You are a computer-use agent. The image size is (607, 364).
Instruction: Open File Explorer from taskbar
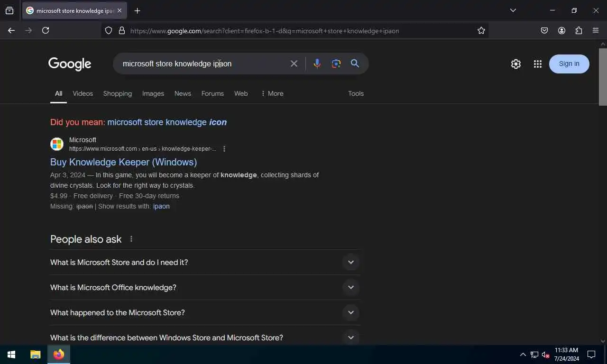pyautogui.click(x=35, y=355)
